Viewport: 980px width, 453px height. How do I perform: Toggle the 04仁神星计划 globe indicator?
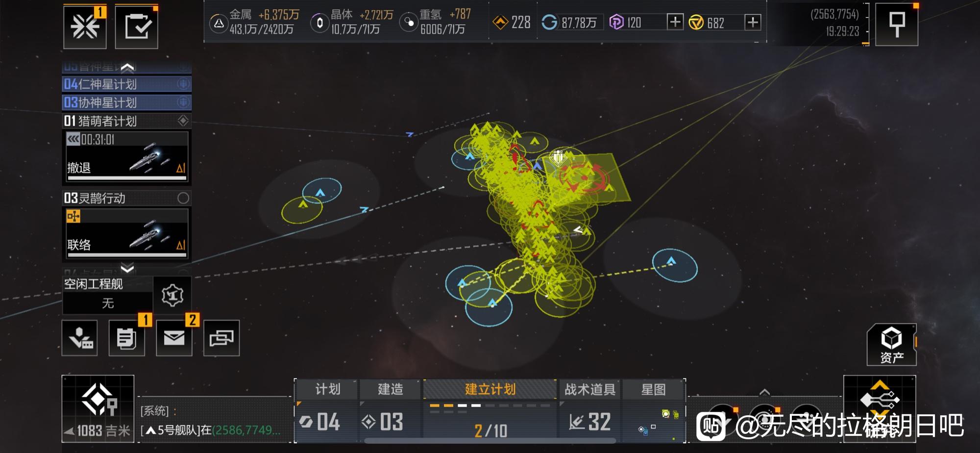pyautogui.click(x=183, y=84)
